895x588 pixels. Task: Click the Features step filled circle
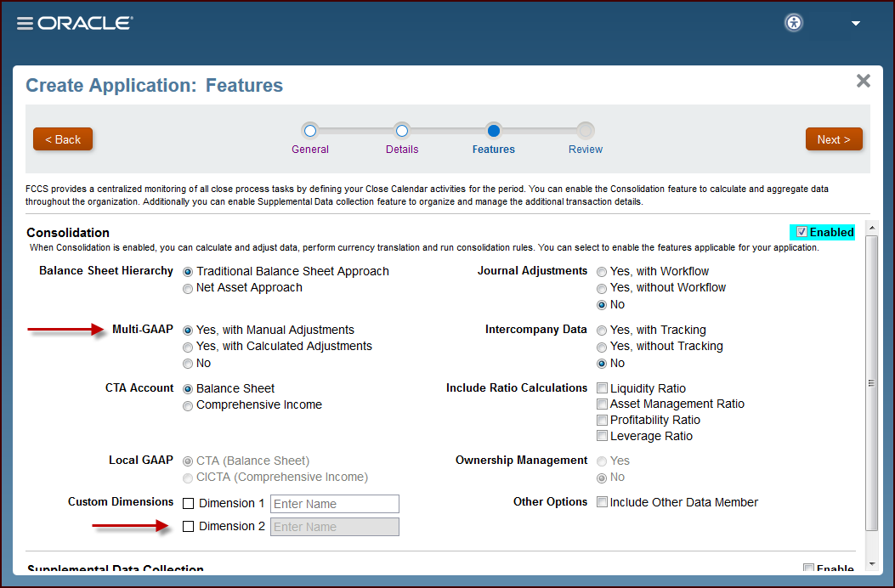[x=494, y=131]
